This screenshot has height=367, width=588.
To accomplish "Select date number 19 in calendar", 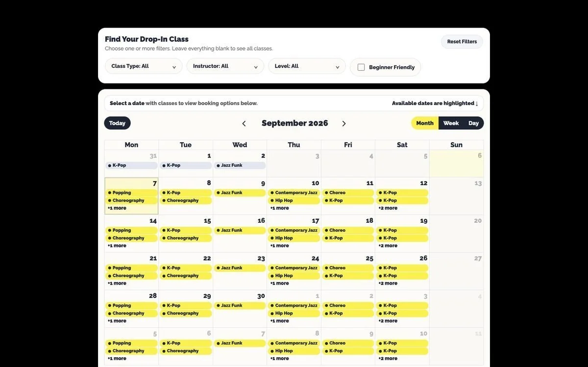I will pos(423,221).
